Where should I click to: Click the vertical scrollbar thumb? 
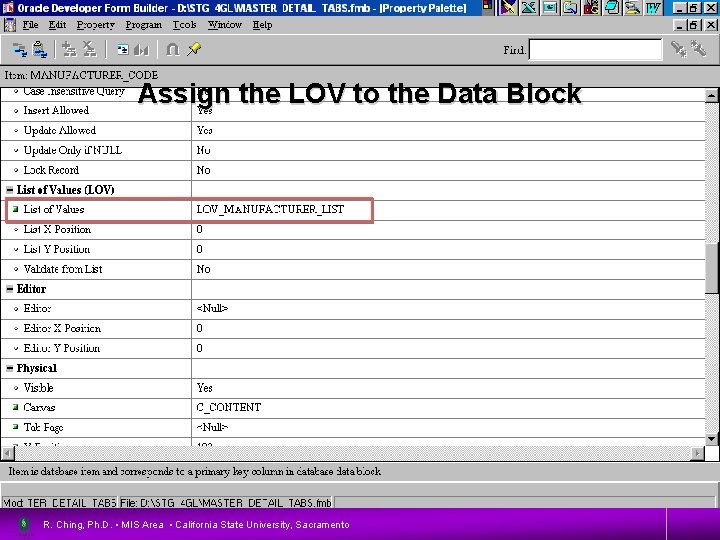pos(711,267)
